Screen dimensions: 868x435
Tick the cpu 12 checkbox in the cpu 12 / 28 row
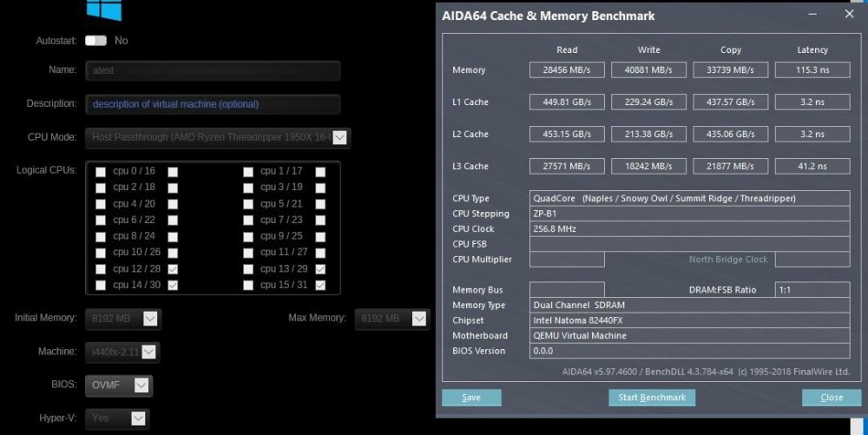pyautogui.click(x=100, y=269)
